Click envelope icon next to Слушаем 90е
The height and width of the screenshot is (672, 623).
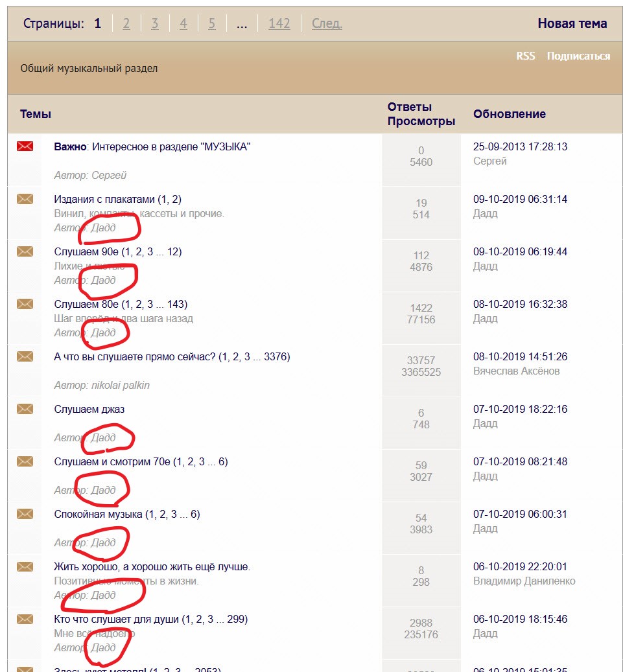pyautogui.click(x=25, y=251)
